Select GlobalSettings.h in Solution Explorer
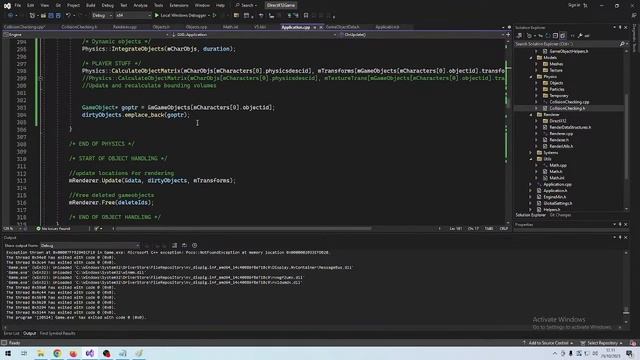The image size is (640, 360). pyautogui.click(x=558, y=203)
